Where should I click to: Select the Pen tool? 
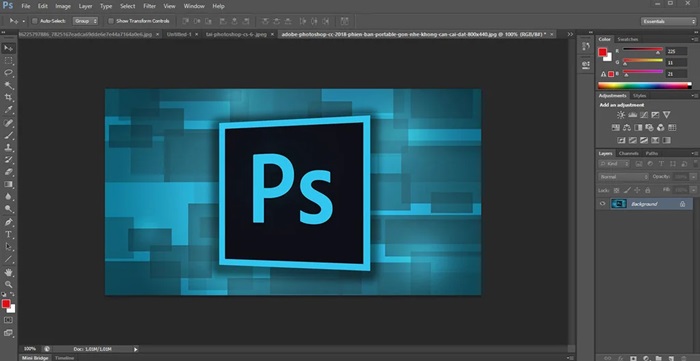[x=8, y=222]
